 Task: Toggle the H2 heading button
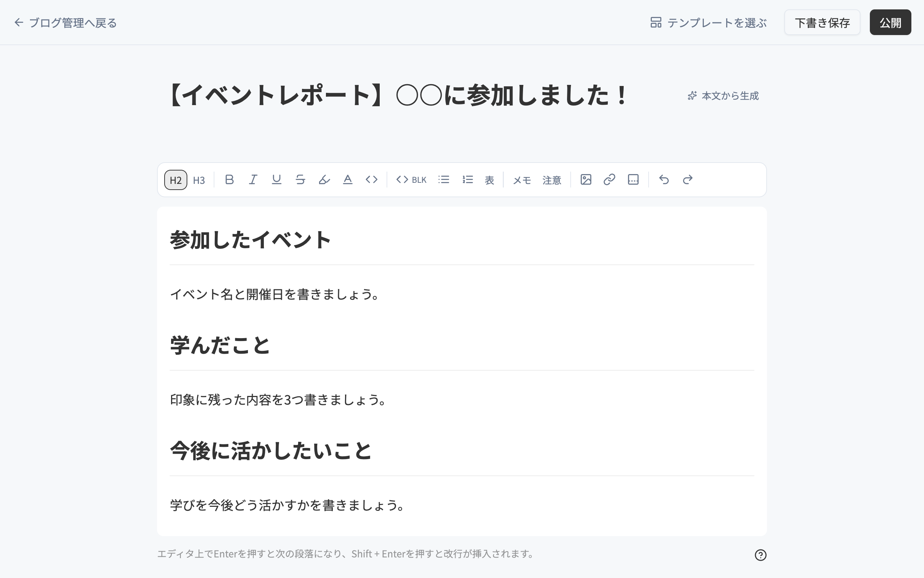tap(176, 180)
